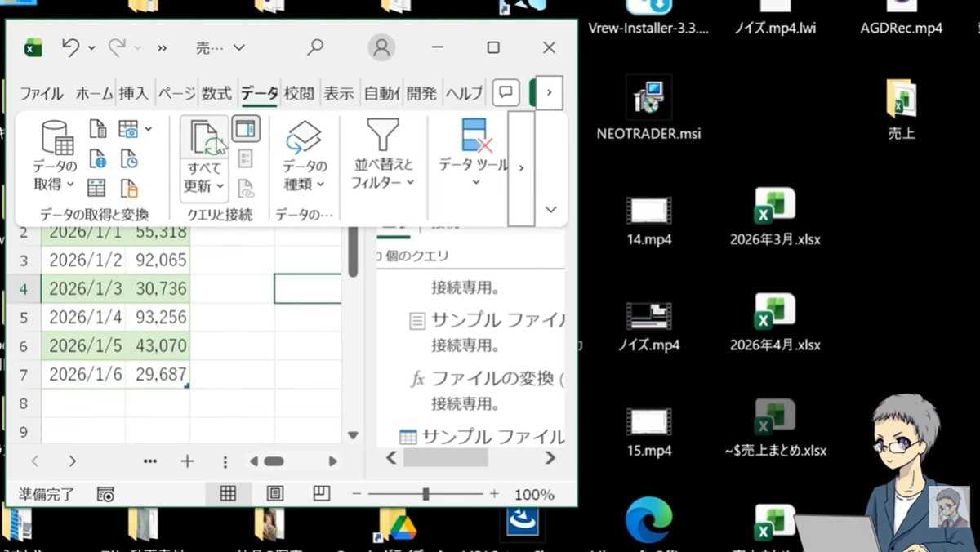Image resolution: width=980 pixels, height=552 pixels.
Task: Select the Page Break preview icon
Action: (x=319, y=493)
